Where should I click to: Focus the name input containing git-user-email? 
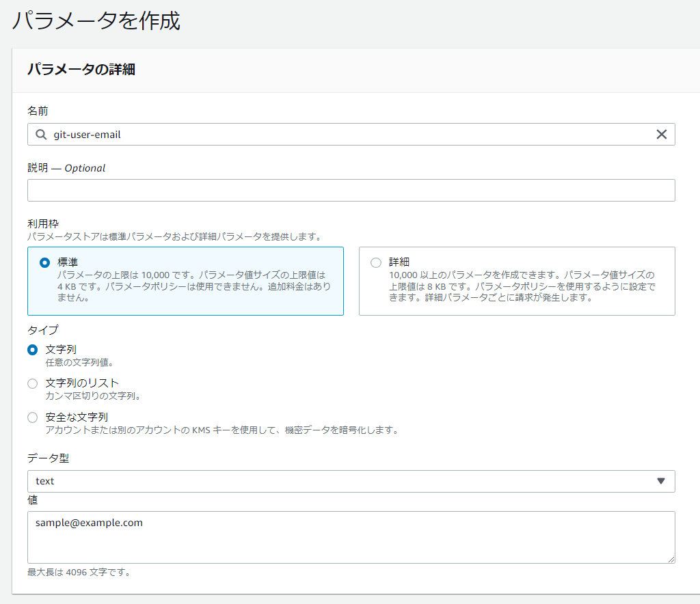tap(273, 134)
